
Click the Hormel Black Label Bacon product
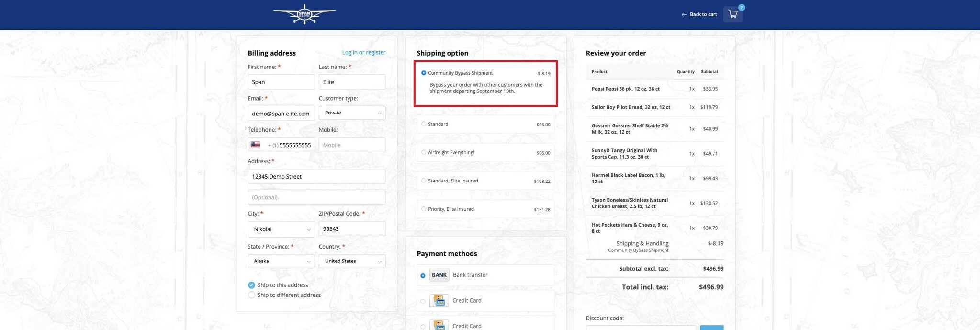pos(628,179)
